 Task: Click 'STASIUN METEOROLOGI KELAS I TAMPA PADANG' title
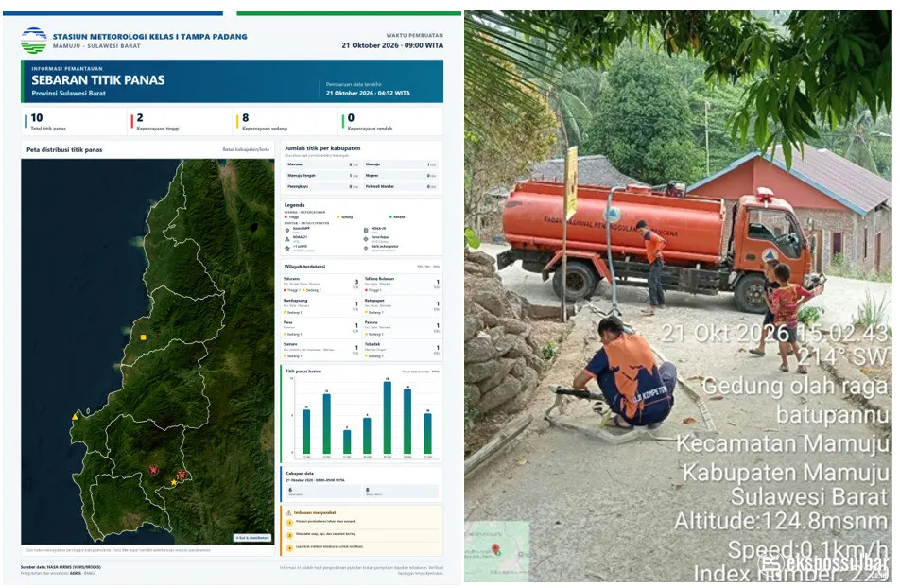coord(149,36)
